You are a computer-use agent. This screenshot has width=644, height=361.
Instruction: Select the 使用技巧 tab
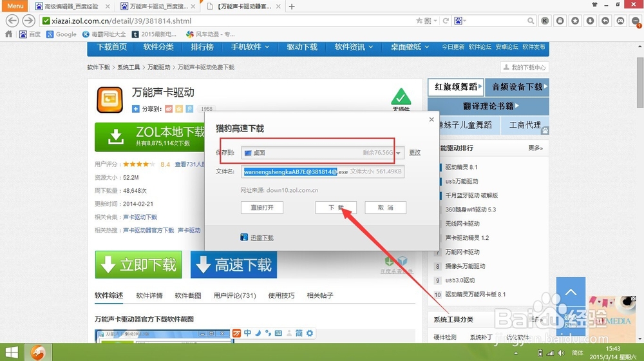tap(281, 296)
